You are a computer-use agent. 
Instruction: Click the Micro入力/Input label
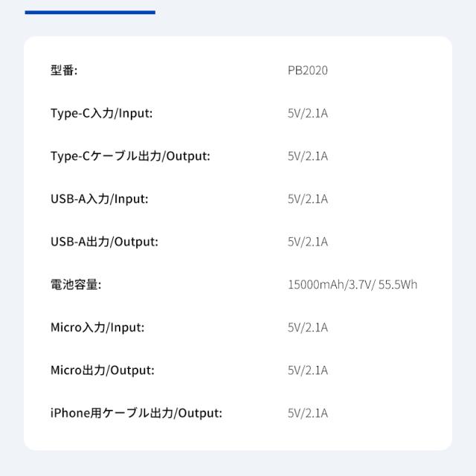pyautogui.click(x=97, y=327)
